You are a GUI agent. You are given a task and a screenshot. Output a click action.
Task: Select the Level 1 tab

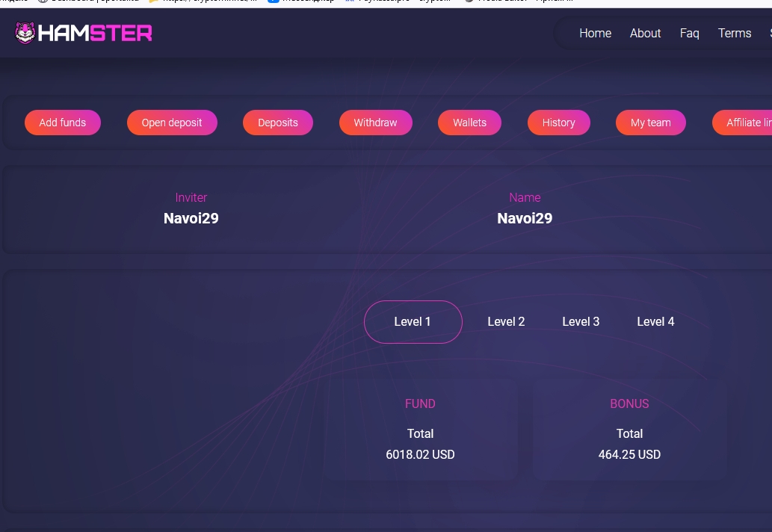click(x=413, y=322)
